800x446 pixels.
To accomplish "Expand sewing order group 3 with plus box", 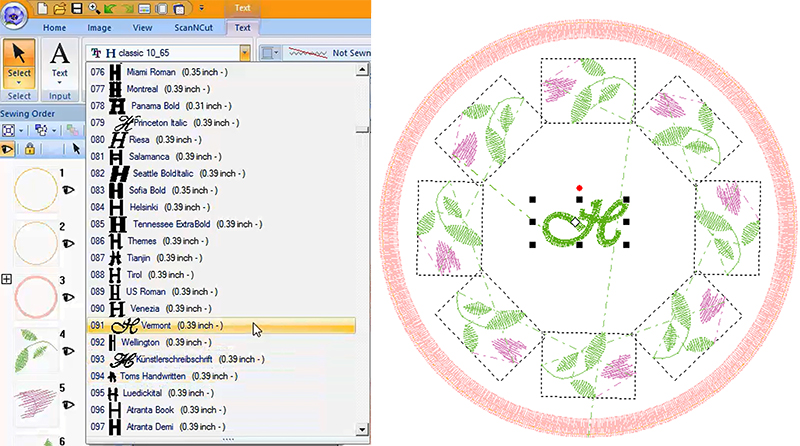I will point(7,280).
